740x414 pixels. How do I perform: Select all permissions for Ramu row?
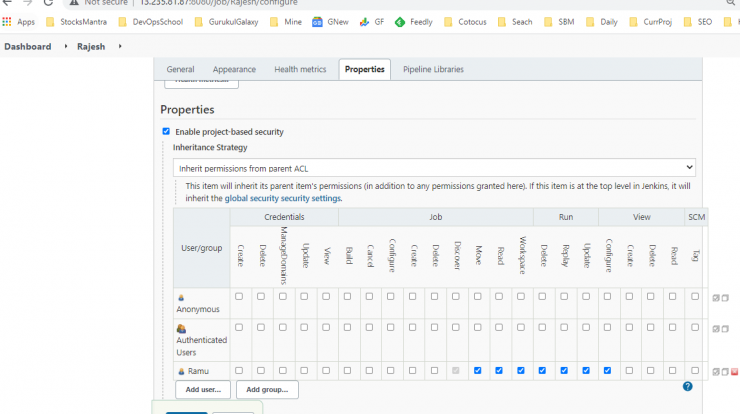coord(716,372)
